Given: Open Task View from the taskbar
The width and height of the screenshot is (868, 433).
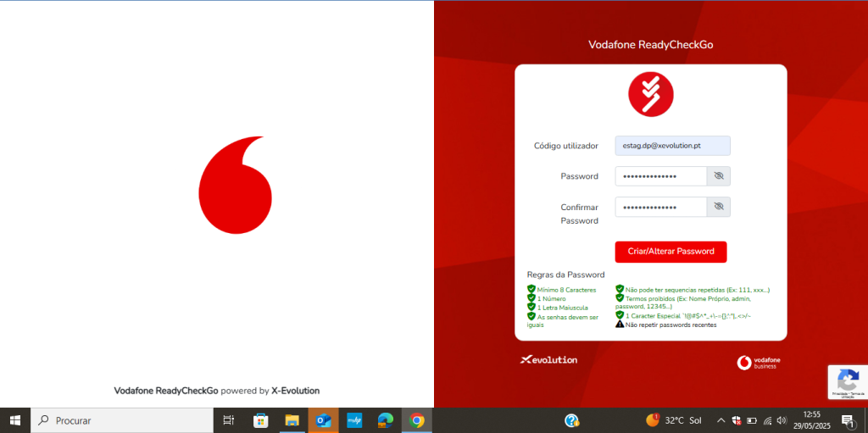Looking at the screenshot, I should click(x=228, y=420).
